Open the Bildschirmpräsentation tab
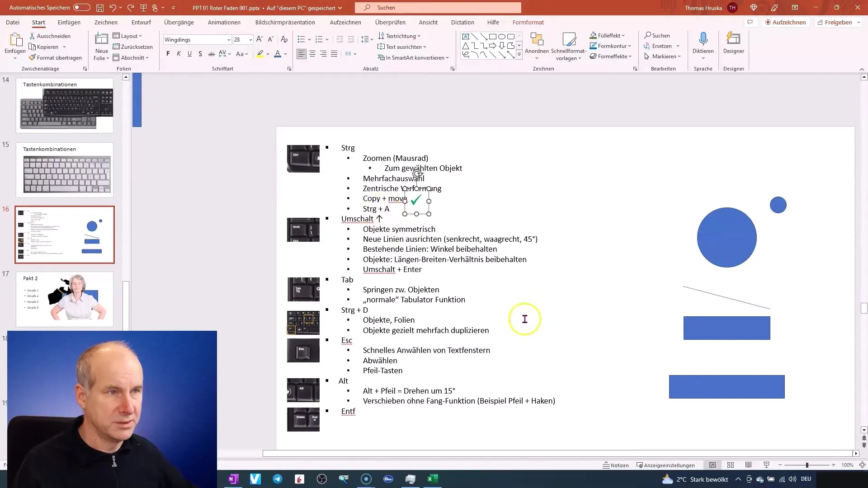The image size is (868, 488). click(x=285, y=22)
